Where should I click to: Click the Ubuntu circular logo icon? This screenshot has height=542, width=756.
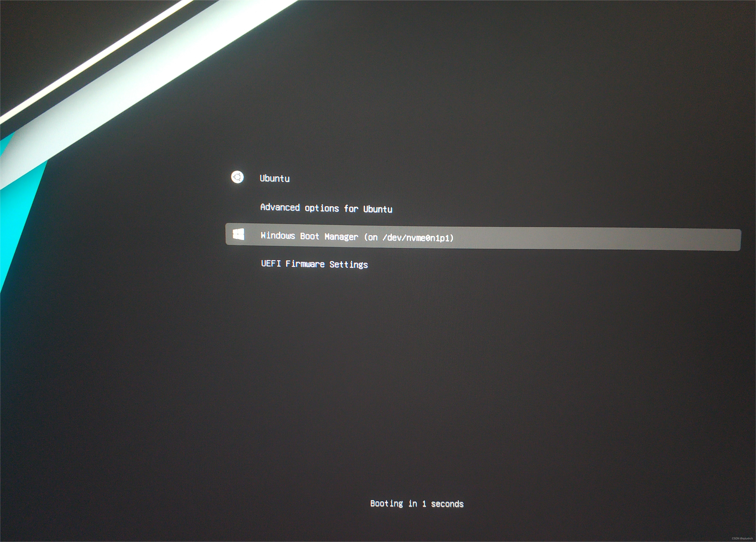(x=237, y=177)
